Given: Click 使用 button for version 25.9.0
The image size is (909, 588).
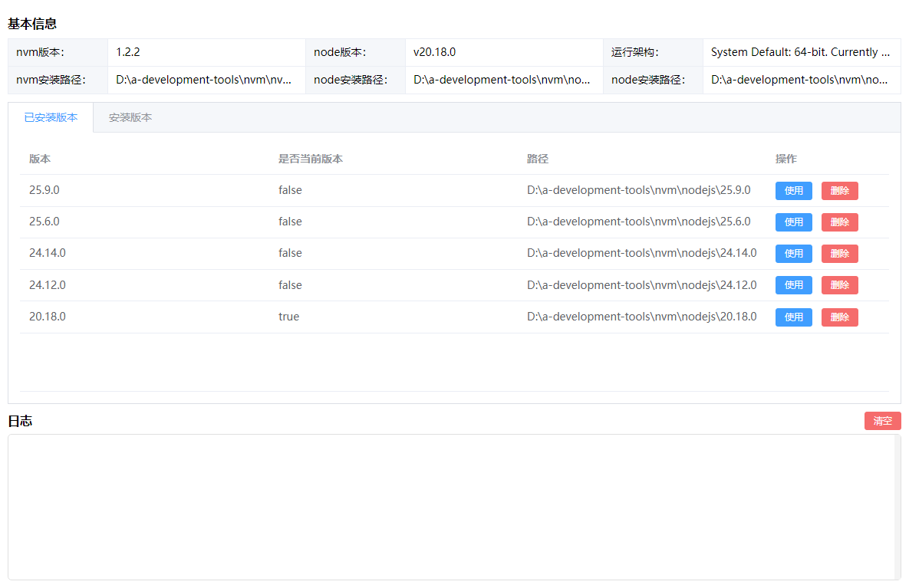Looking at the screenshot, I should (x=793, y=191).
